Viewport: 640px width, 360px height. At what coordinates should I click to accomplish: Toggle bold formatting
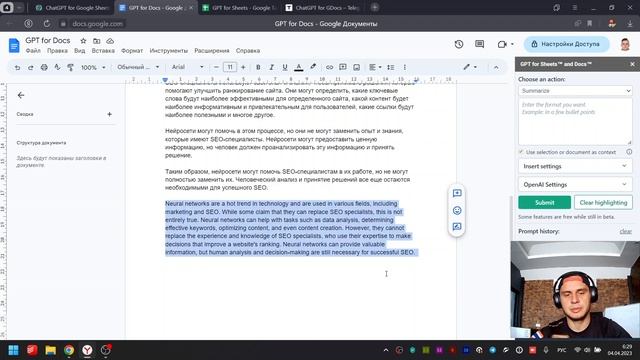(258, 67)
